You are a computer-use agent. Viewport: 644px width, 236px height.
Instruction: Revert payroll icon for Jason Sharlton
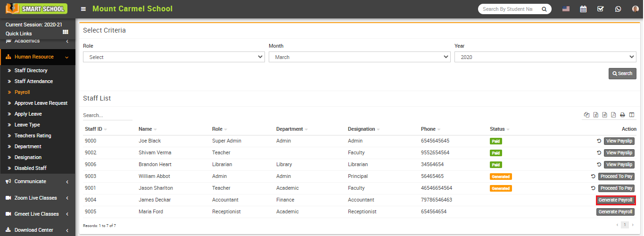(593, 188)
